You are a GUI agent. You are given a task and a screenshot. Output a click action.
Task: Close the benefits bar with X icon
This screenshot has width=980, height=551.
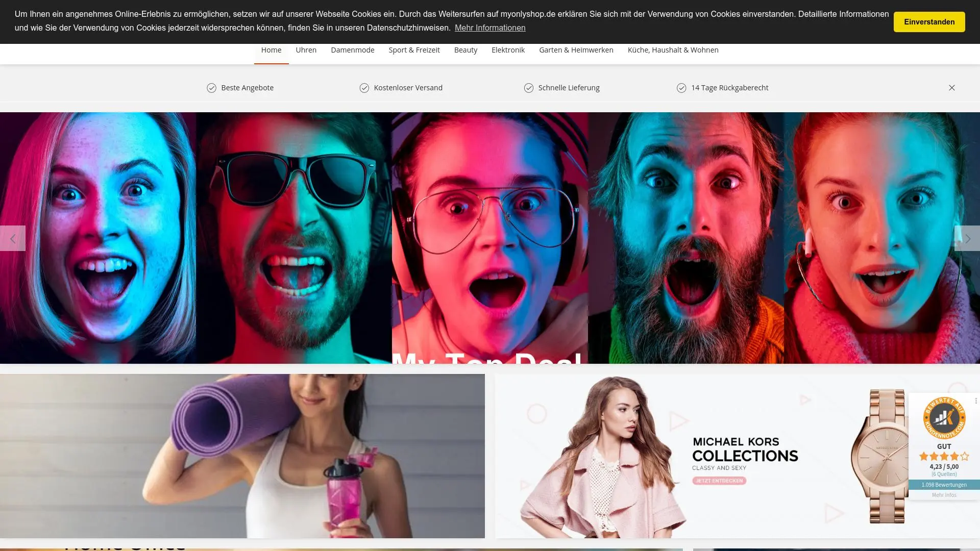(952, 88)
